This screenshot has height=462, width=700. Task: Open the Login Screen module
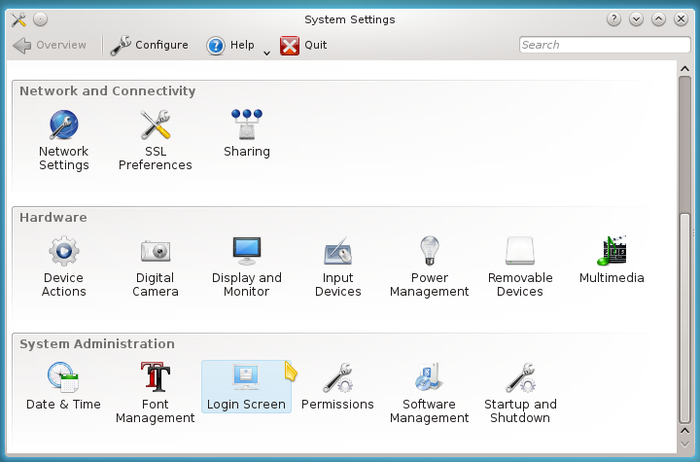[246, 386]
